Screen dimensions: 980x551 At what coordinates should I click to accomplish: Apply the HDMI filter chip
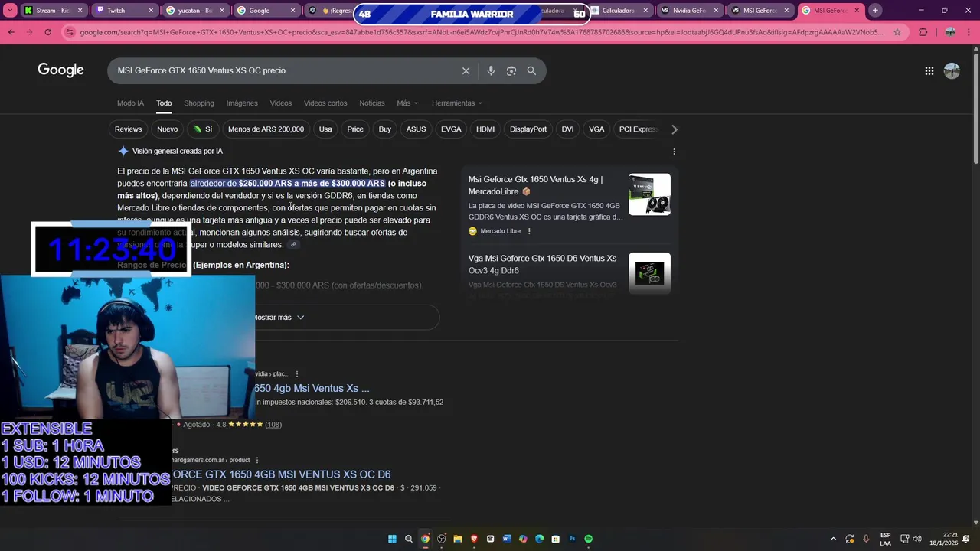point(485,129)
